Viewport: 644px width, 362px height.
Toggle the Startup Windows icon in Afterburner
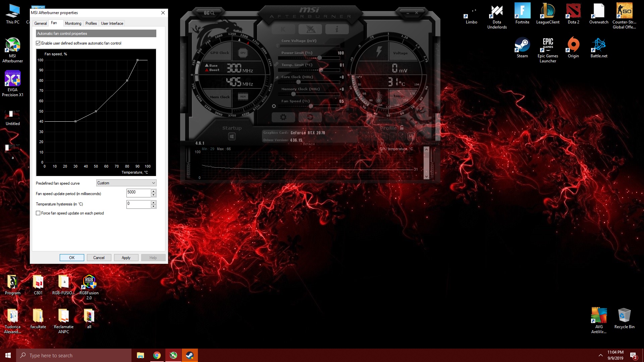232,136
